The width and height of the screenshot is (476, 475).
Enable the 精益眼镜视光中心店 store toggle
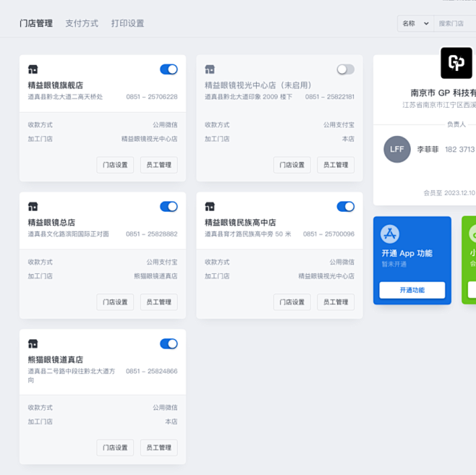pyautogui.click(x=345, y=69)
